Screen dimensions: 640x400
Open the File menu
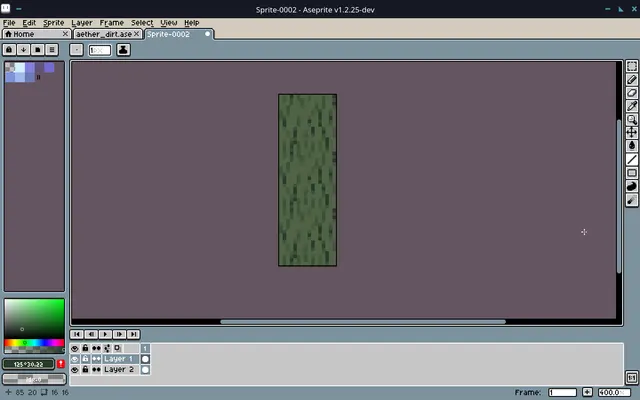[x=9, y=23]
